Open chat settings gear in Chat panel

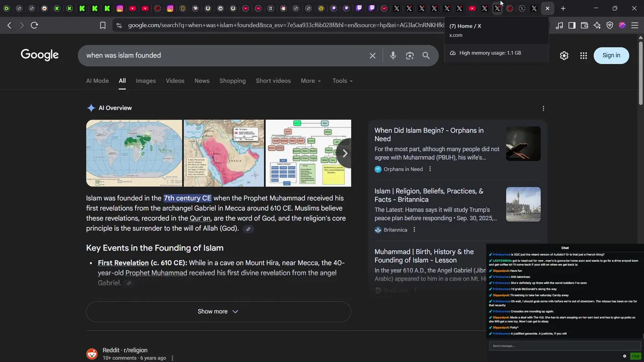click(x=624, y=356)
